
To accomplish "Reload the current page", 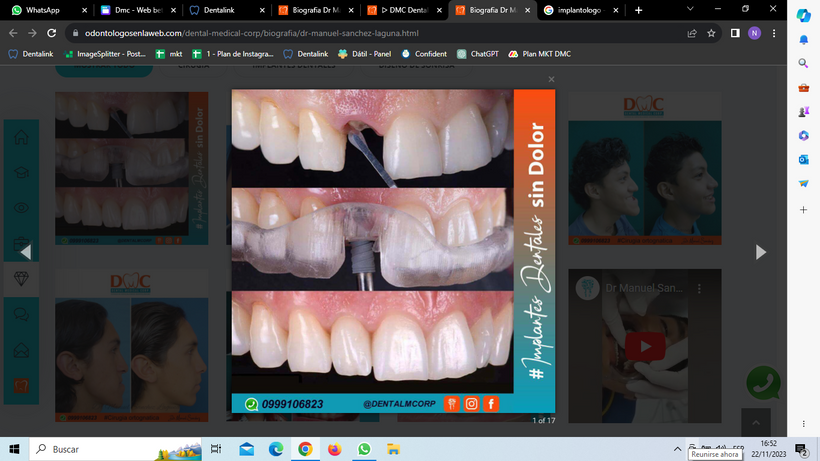I will pyautogui.click(x=53, y=32).
